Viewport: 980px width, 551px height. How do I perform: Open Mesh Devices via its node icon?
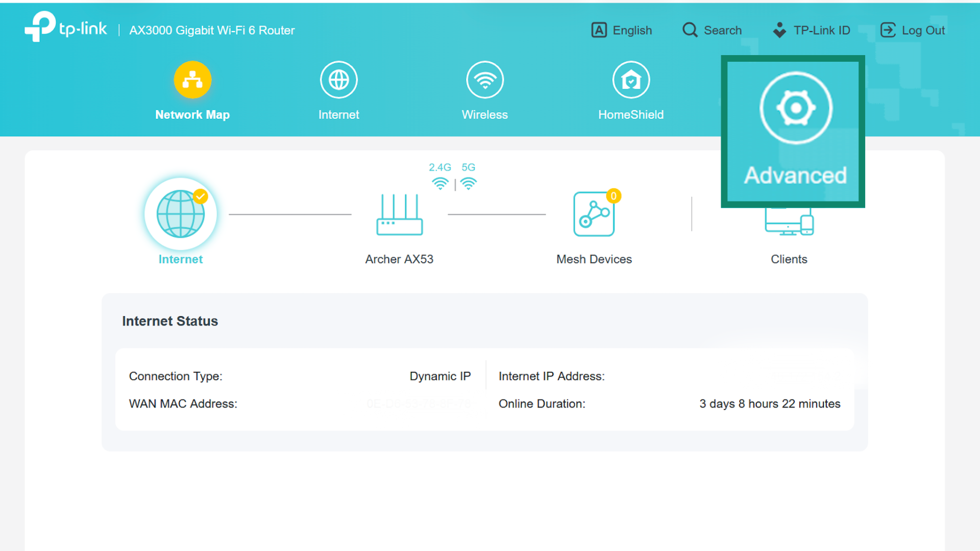click(x=594, y=214)
